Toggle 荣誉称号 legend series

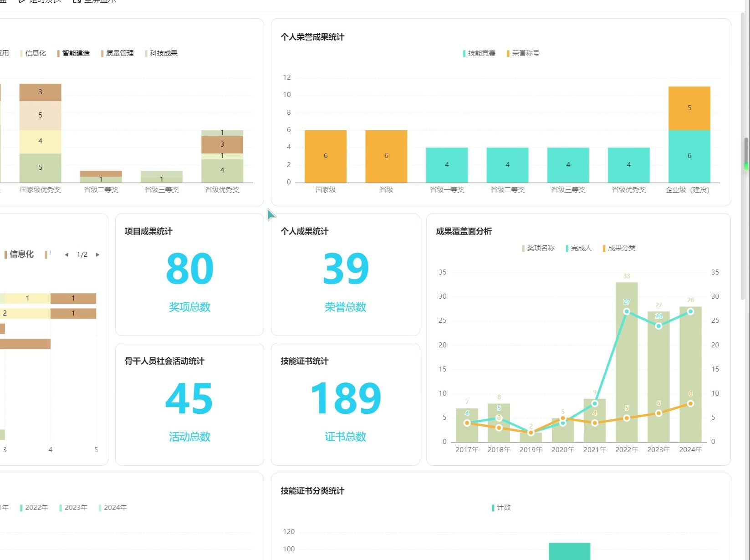click(523, 53)
